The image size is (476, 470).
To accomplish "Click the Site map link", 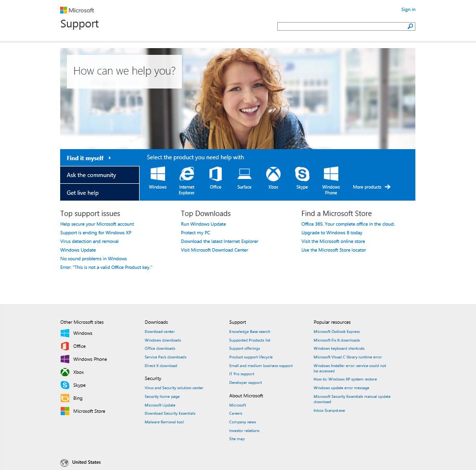I will [237, 439].
